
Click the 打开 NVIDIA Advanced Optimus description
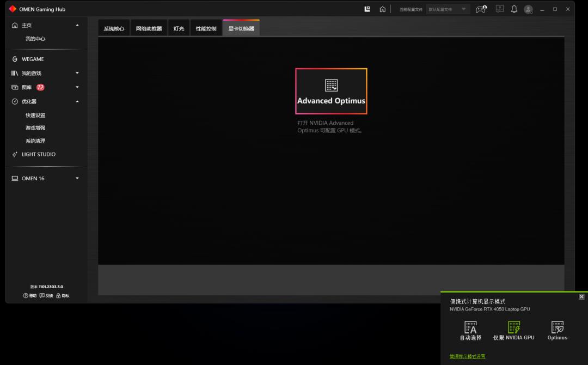[329, 126]
